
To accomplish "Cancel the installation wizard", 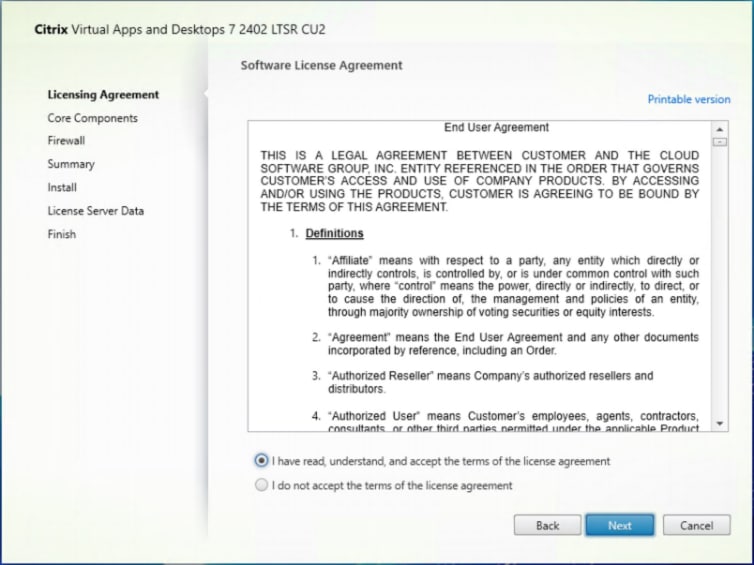I will click(696, 525).
